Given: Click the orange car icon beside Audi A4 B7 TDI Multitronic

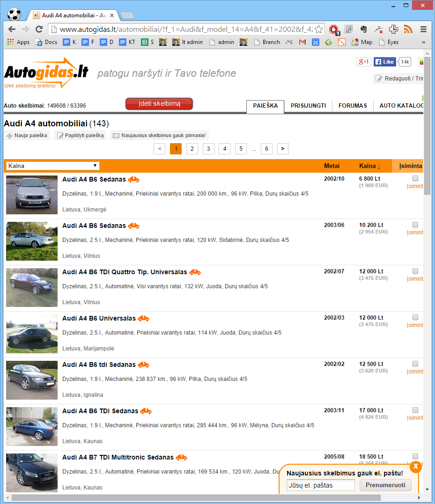Looking at the screenshot, I should [181, 457].
